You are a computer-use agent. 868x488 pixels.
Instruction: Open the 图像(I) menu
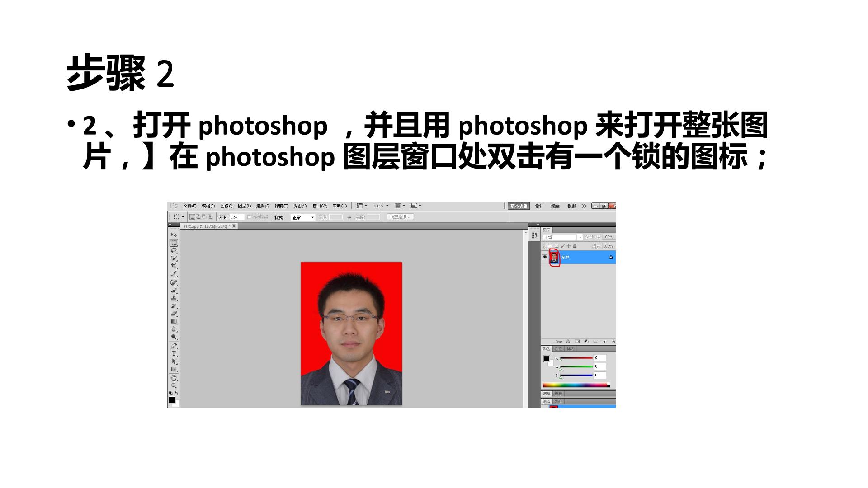click(226, 206)
